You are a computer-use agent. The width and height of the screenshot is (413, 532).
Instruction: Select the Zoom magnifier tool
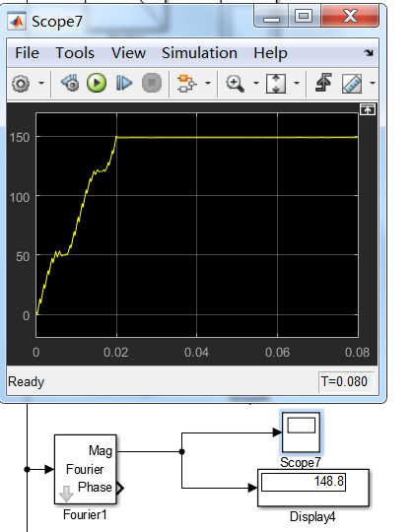236,84
